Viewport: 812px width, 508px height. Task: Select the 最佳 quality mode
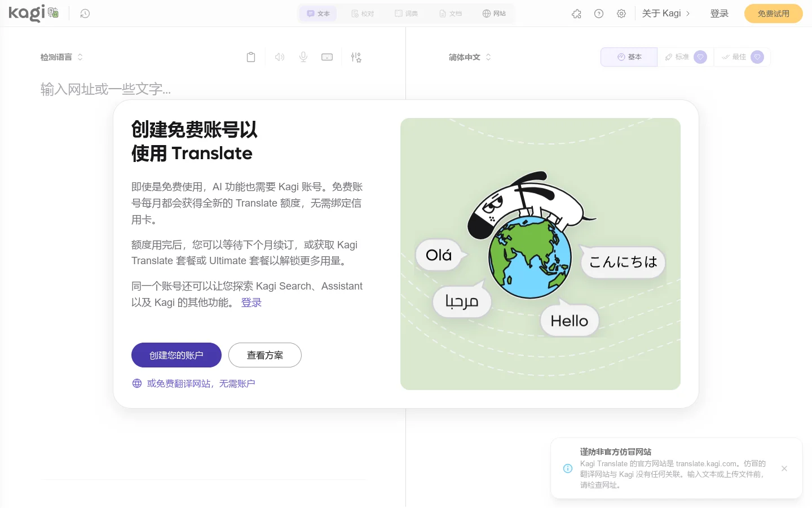point(742,57)
